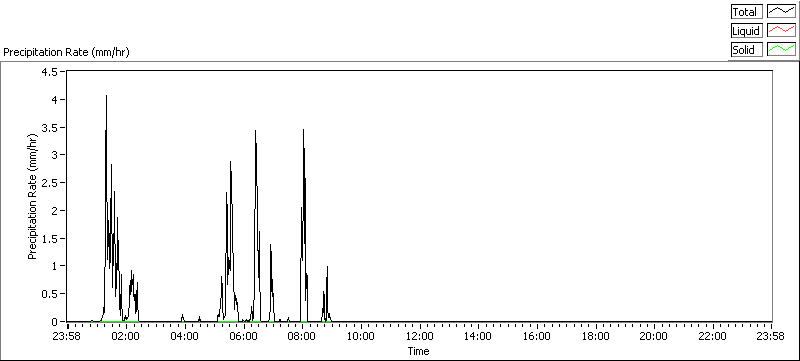Click the Liquid legend label
The image size is (800, 361).
(x=746, y=31)
